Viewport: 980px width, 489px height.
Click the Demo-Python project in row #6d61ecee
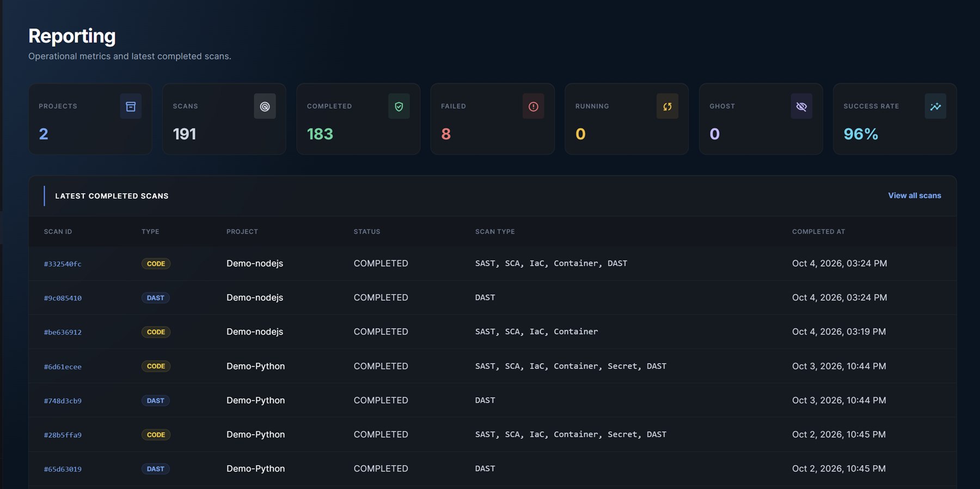click(256, 366)
